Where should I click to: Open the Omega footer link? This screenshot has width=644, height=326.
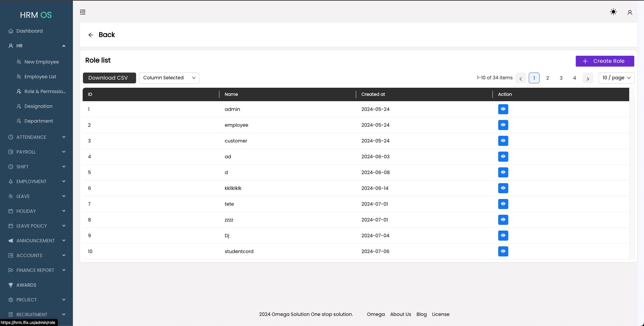pyautogui.click(x=376, y=314)
